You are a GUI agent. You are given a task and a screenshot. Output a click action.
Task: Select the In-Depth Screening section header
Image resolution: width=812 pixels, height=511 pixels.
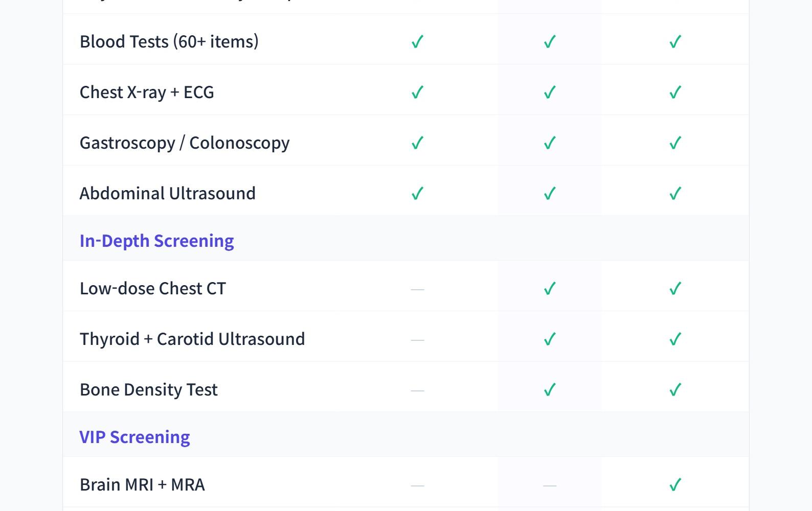coord(156,240)
